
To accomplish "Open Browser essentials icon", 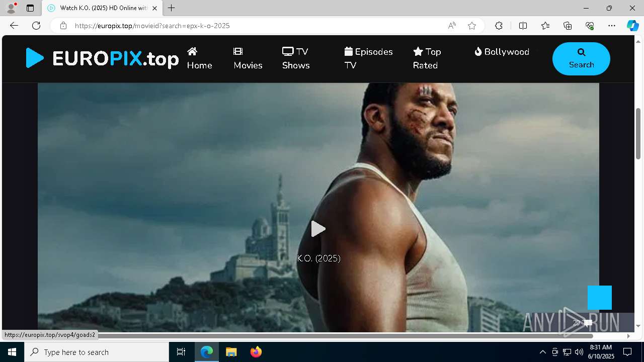I will click(590, 26).
